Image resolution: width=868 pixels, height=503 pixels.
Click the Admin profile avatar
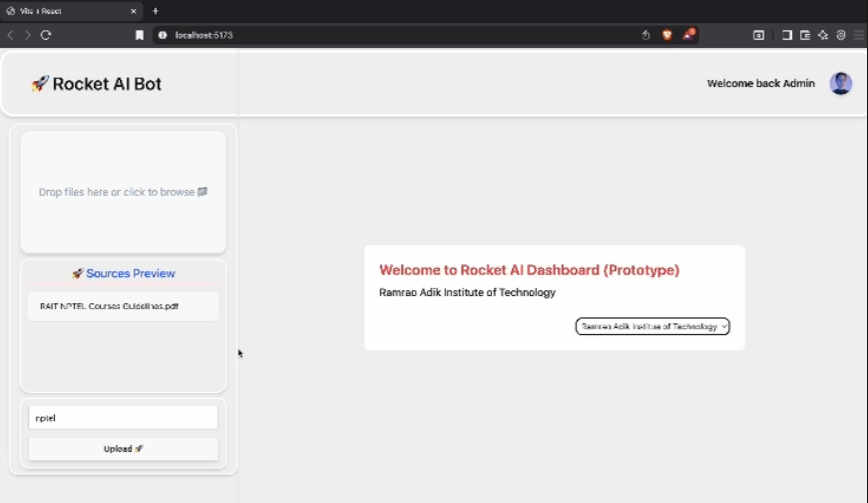840,83
